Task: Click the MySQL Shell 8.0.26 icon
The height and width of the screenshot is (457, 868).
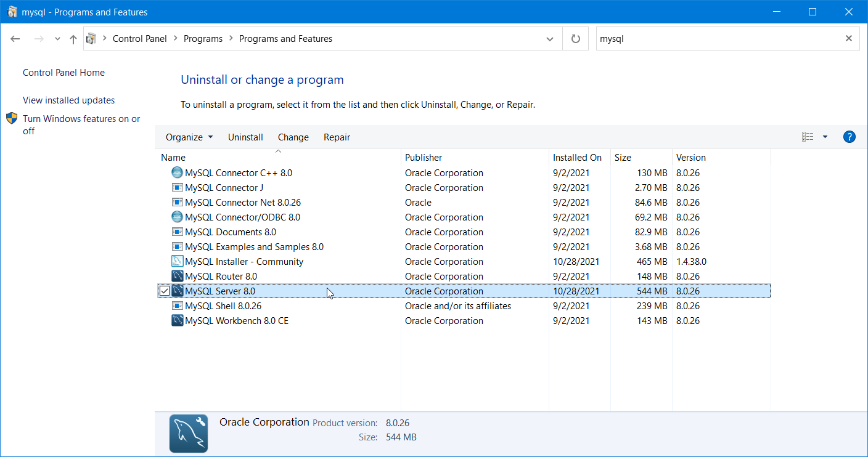Action: pos(178,306)
